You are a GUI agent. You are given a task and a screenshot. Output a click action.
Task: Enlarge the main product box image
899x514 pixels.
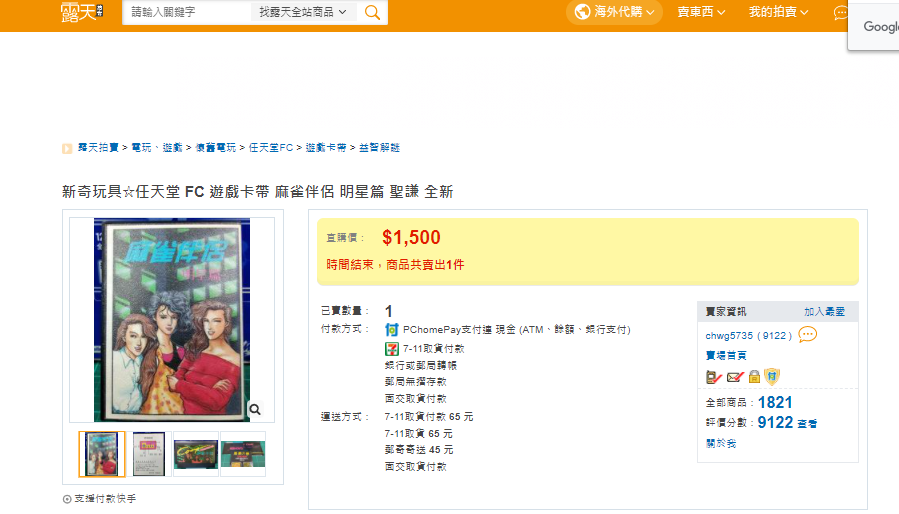click(172, 320)
